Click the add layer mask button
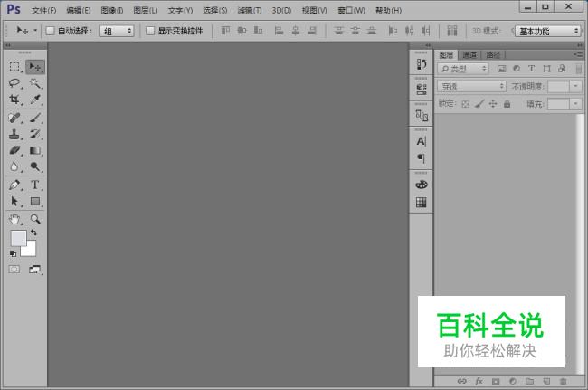This screenshot has width=588, height=390. 496,381
